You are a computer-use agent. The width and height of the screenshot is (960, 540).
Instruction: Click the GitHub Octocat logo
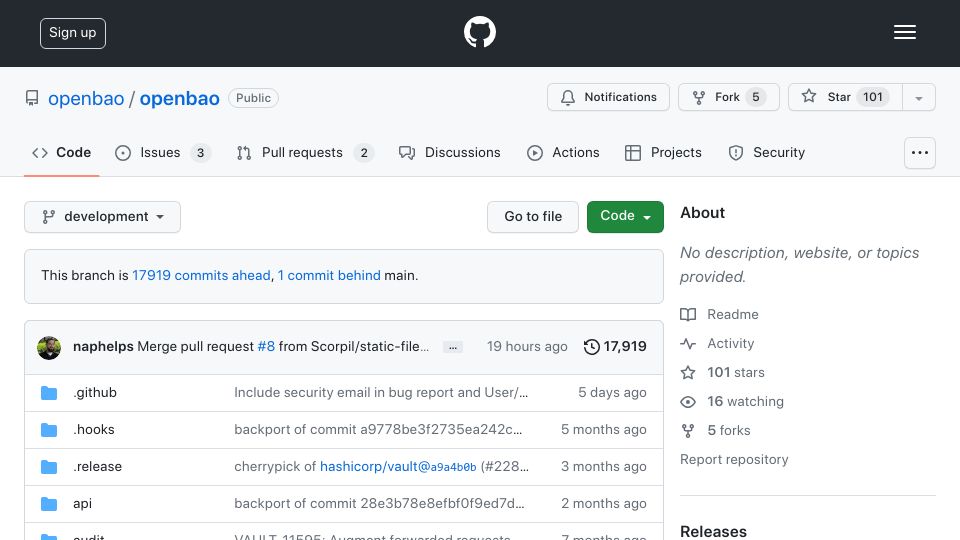pos(479,32)
